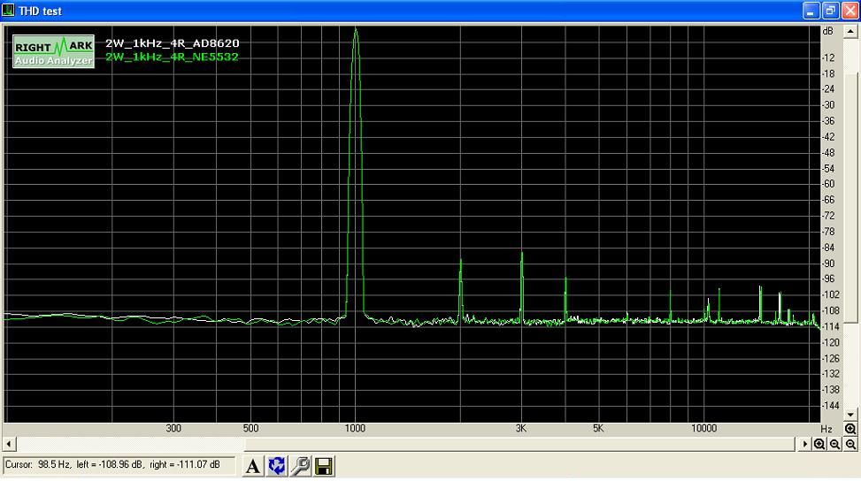Click the vertical scrollbar thumb
This screenshot has height=504, width=861.
point(850,197)
